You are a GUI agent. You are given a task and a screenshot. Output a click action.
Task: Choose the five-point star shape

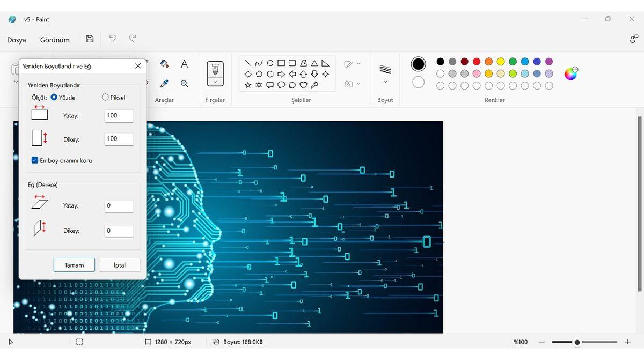click(248, 85)
